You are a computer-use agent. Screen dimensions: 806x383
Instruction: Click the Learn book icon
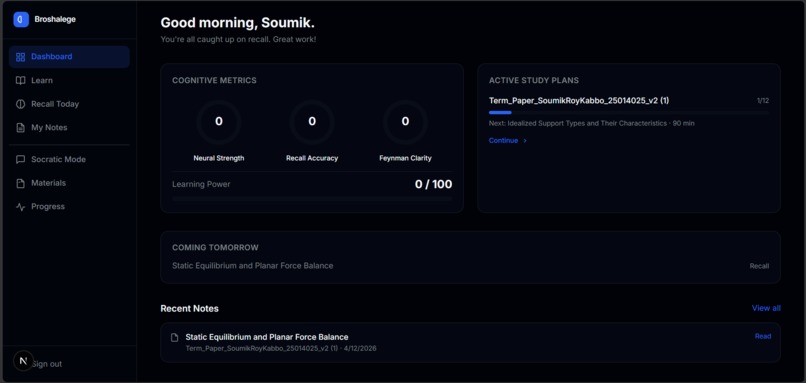(x=21, y=81)
